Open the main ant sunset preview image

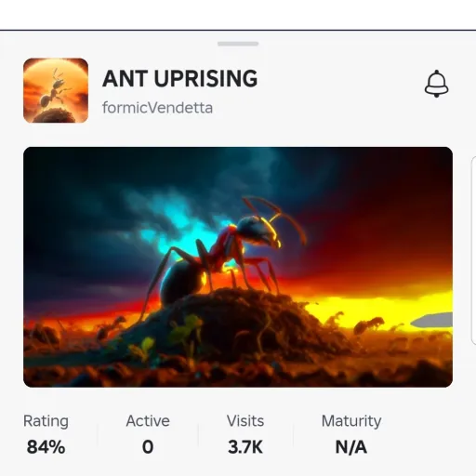pyautogui.click(x=238, y=267)
